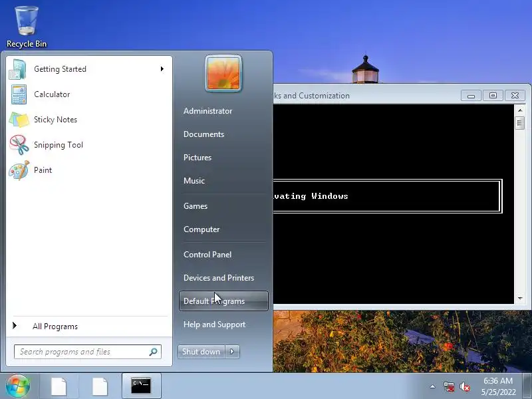Click scroll up arrow in console window

520,110
